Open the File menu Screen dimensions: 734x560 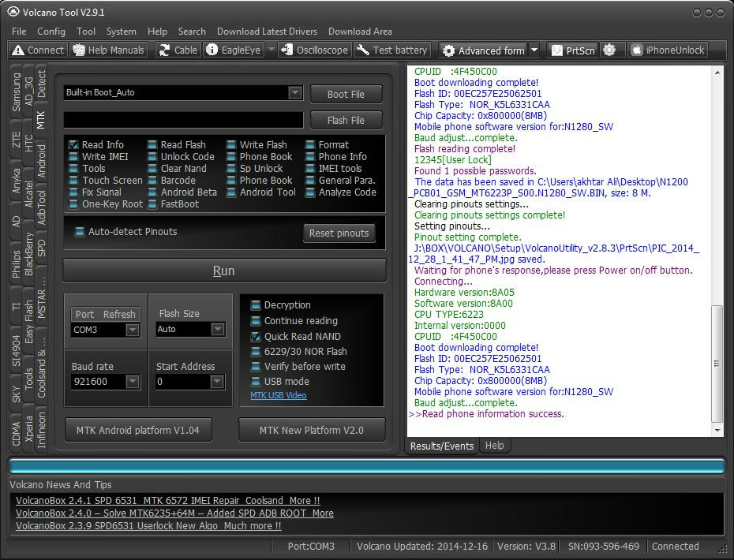tap(19, 32)
